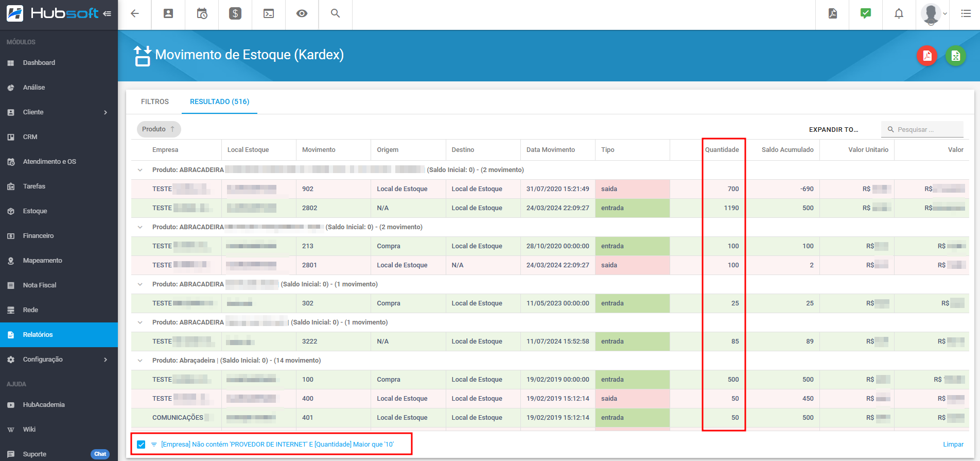The height and width of the screenshot is (461, 980).
Task: Switch to the FILTROS tab
Action: 155,101
